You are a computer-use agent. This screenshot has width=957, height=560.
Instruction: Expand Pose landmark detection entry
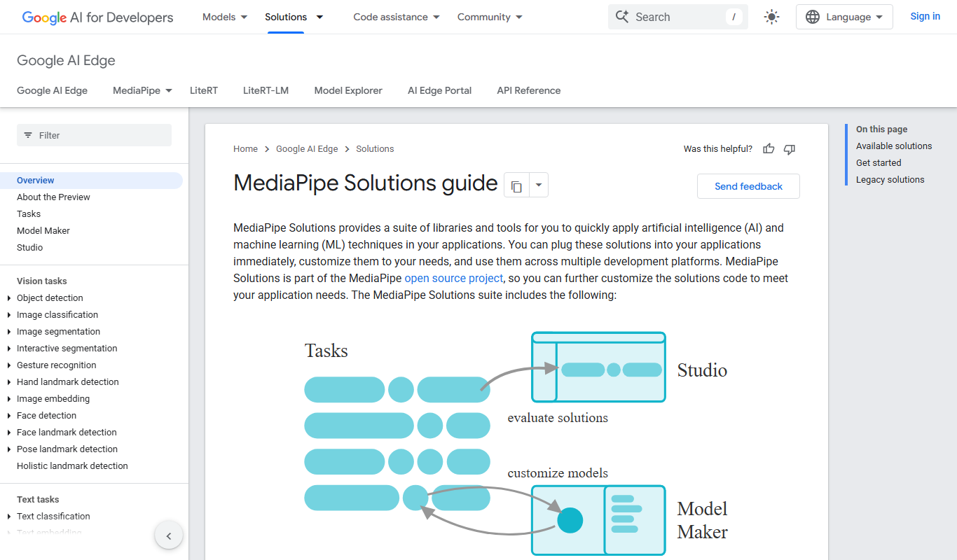[9, 449]
